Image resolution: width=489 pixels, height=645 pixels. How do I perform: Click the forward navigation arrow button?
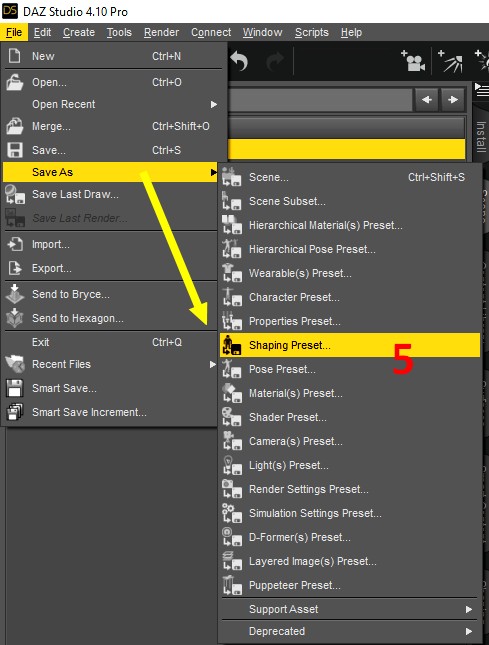tap(453, 100)
